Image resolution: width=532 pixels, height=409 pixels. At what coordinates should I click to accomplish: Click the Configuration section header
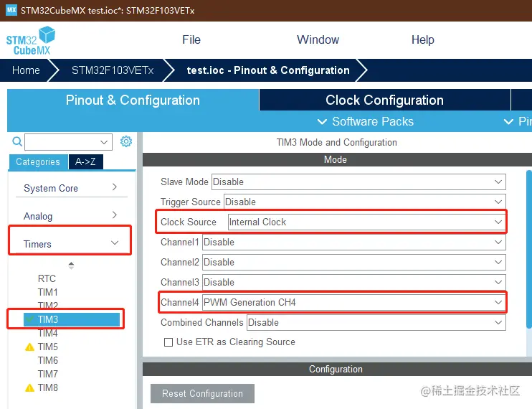coord(337,370)
